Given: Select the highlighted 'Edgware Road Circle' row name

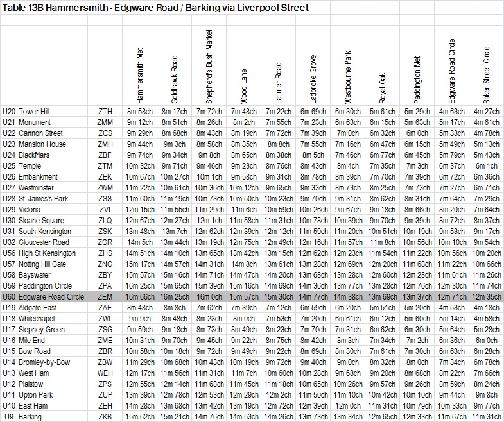Looking at the screenshot, I should click(x=51, y=297).
